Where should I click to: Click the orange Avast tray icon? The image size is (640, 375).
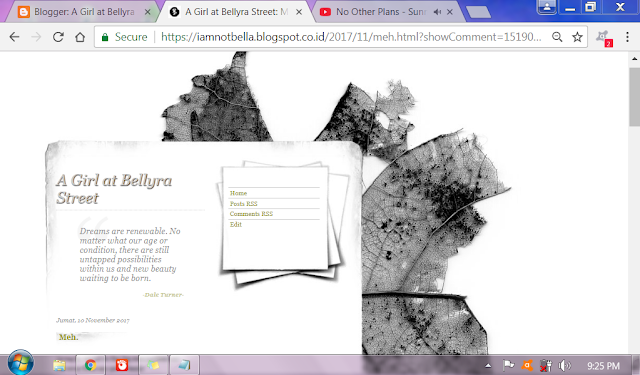pos(527,365)
